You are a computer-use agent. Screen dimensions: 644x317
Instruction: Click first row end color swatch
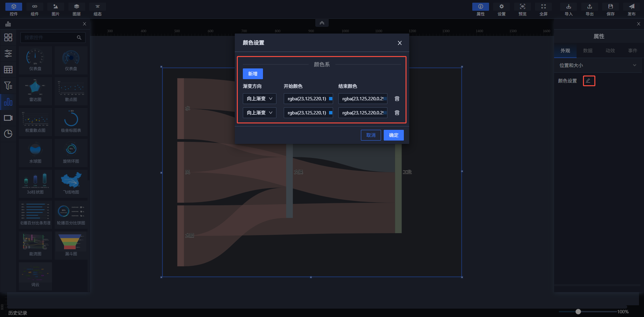tap(385, 99)
